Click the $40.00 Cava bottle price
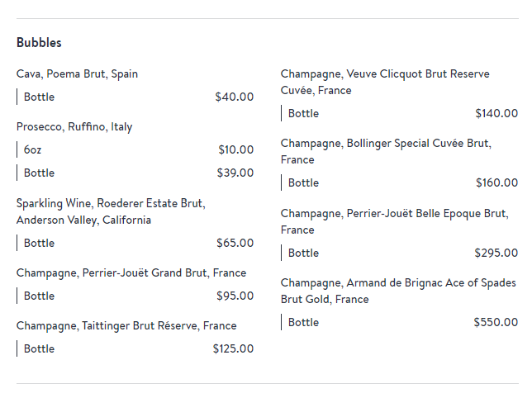This screenshot has height=398, width=532. pos(235,97)
